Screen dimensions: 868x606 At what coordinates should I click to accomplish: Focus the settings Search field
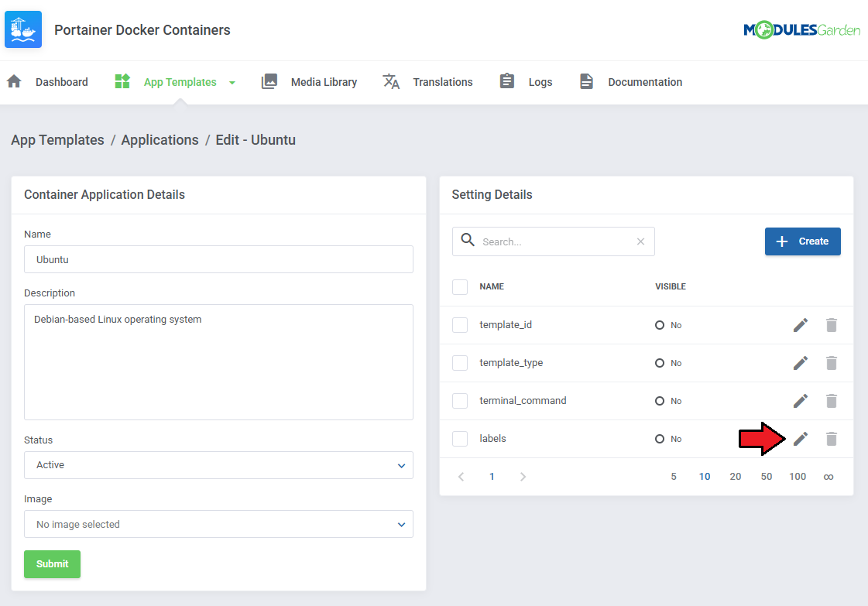tap(554, 241)
